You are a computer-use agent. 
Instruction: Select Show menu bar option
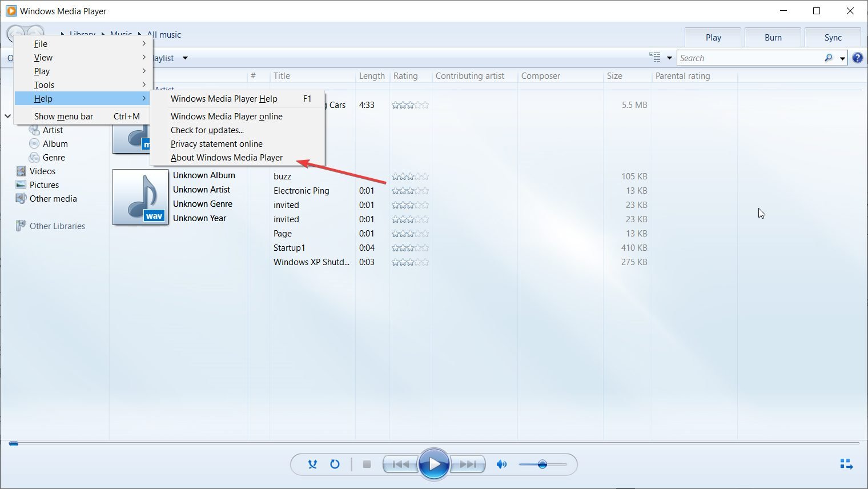tap(83, 117)
